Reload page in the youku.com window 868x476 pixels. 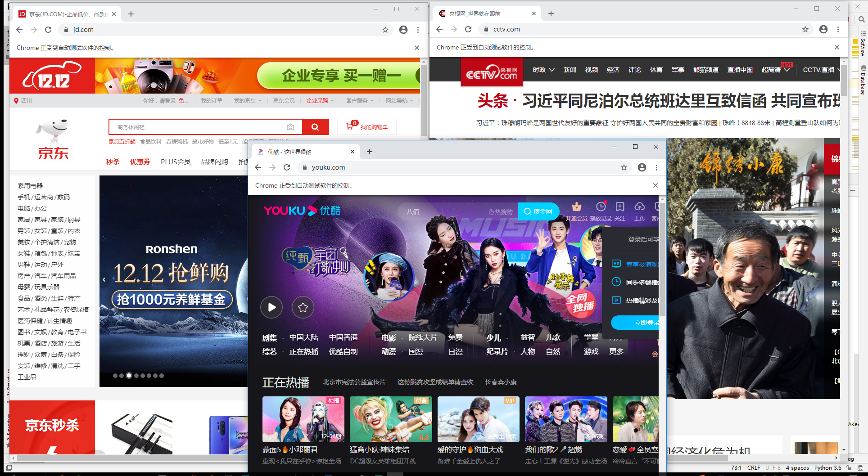(x=287, y=167)
